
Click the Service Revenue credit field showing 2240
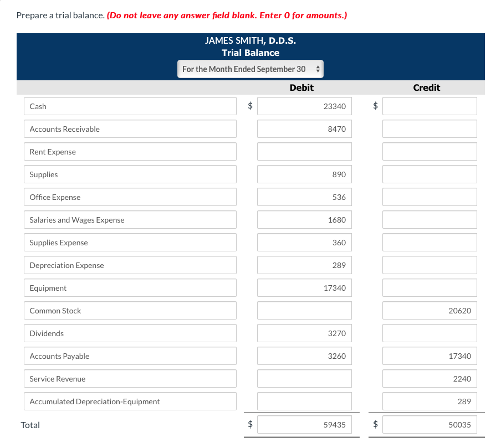coord(429,378)
